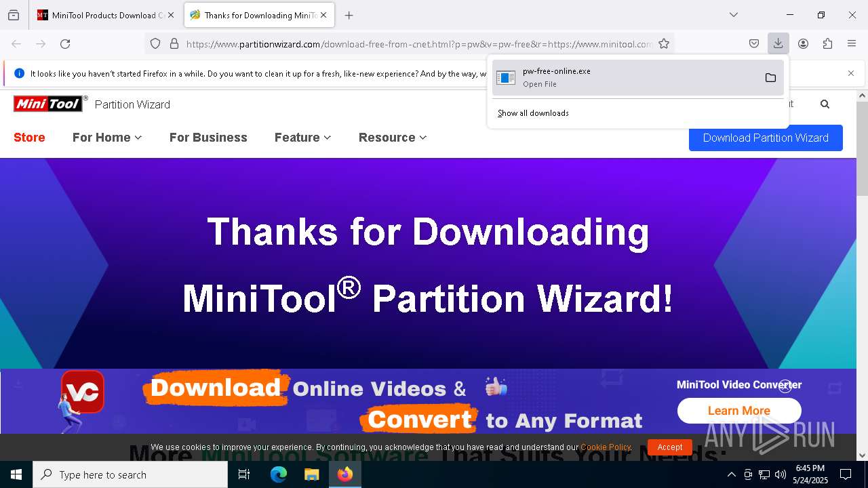Launch Microsoft Edge from taskbar
Image resolution: width=868 pixels, height=488 pixels.
[279, 474]
